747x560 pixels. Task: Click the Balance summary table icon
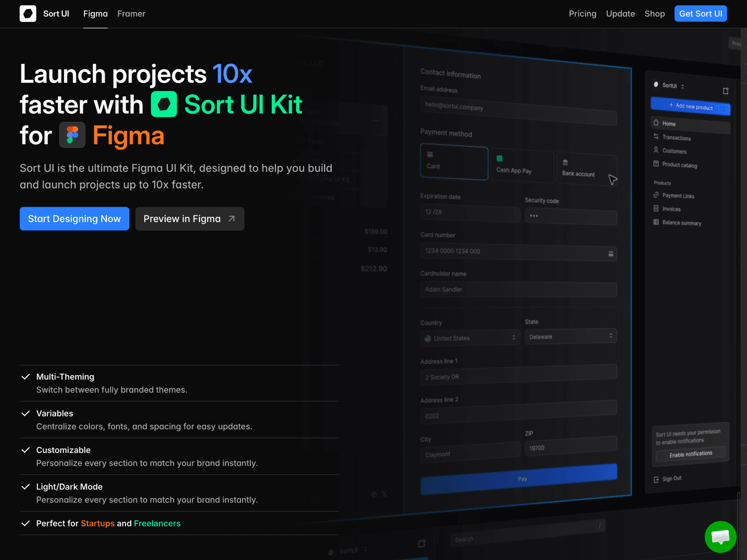(x=656, y=222)
